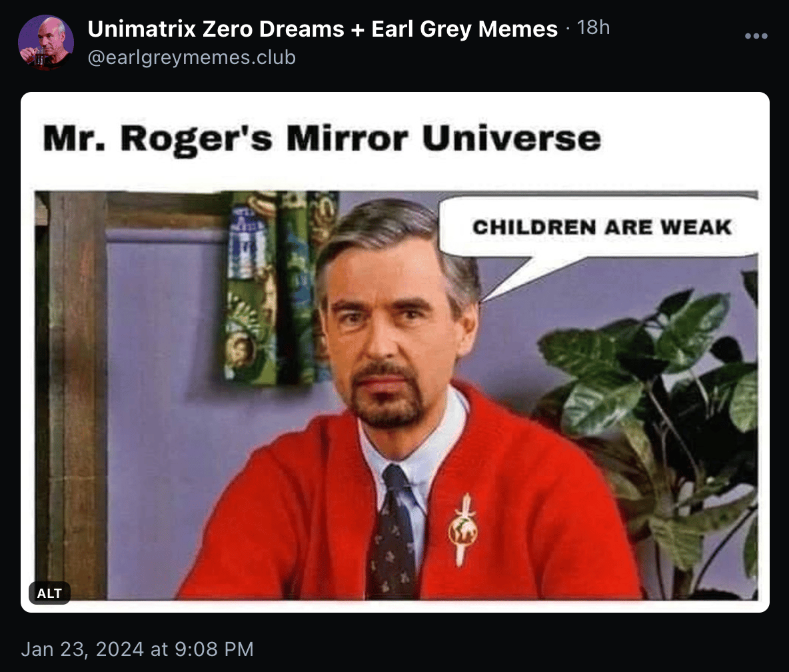This screenshot has height=672, width=789.
Task: Click the CHILDREN ARE WEAK speech bubble
Action: point(599,227)
